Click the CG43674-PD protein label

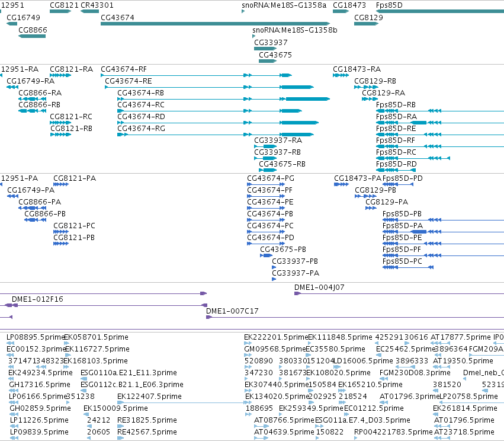[x=270, y=237]
